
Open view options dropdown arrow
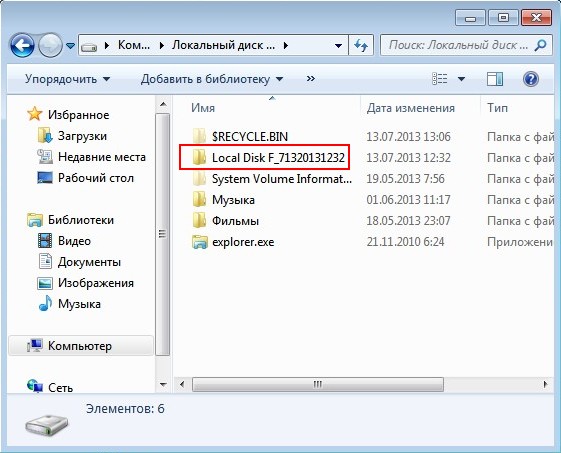(462, 79)
